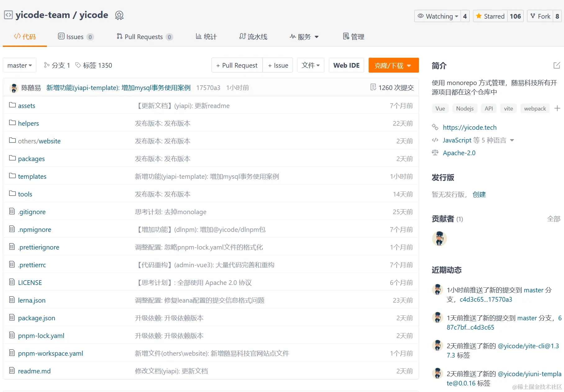Screen dimensions: 564x392
Task: Open the contributor avatar under 贡献者
Action: coord(439,238)
